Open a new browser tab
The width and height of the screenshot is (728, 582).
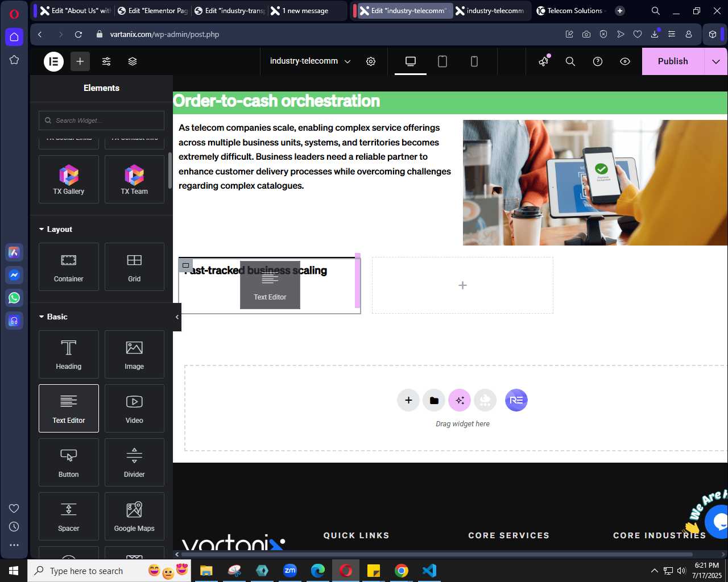[x=620, y=11]
